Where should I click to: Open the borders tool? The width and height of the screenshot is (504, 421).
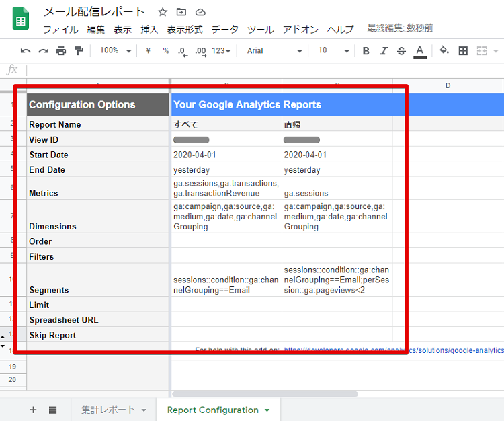(463, 51)
